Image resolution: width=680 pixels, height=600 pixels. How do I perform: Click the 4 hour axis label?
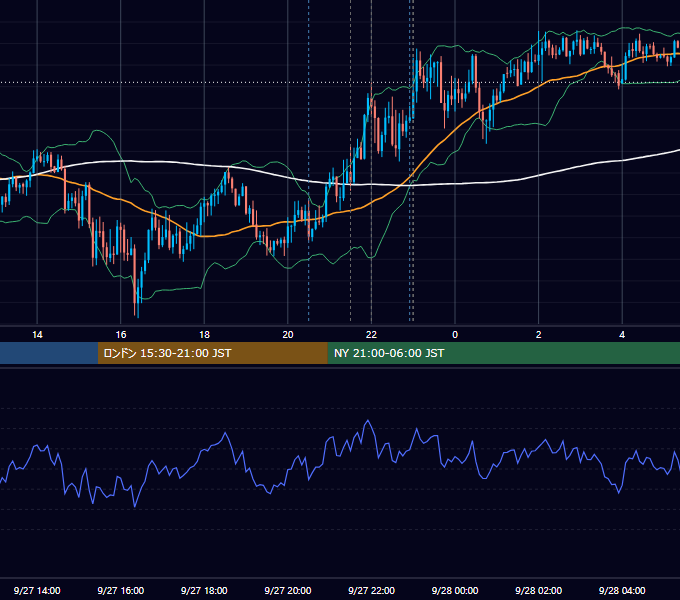click(622, 335)
